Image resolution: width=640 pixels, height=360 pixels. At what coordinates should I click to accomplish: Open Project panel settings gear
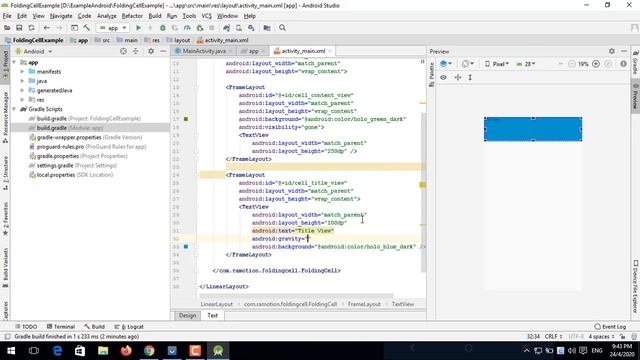coord(151,51)
